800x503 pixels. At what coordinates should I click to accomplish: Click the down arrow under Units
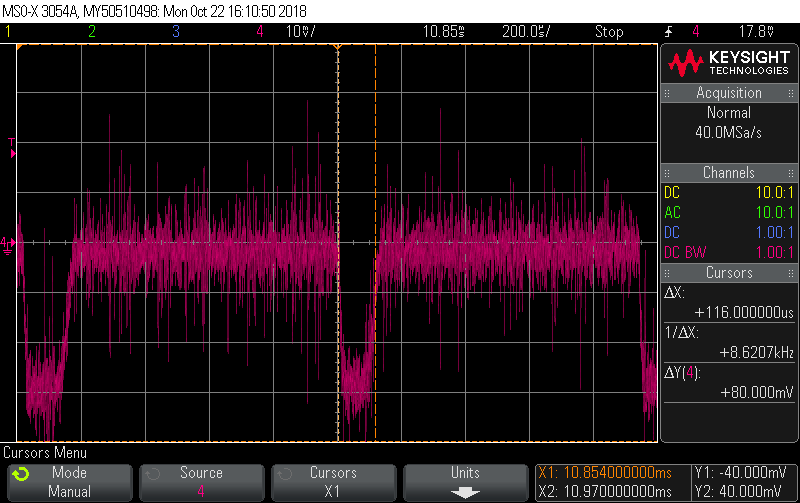[465, 492]
